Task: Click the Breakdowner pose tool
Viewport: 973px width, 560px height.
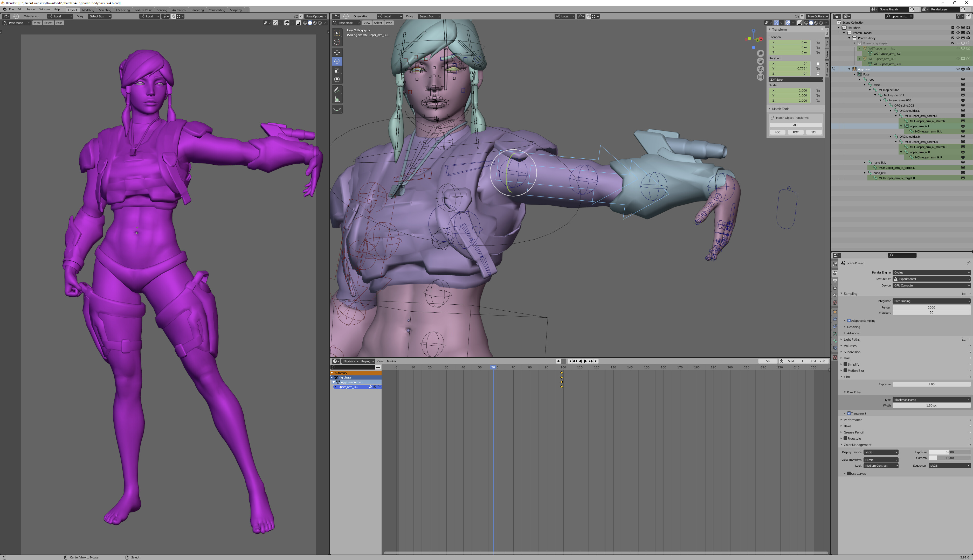Action: (x=337, y=110)
